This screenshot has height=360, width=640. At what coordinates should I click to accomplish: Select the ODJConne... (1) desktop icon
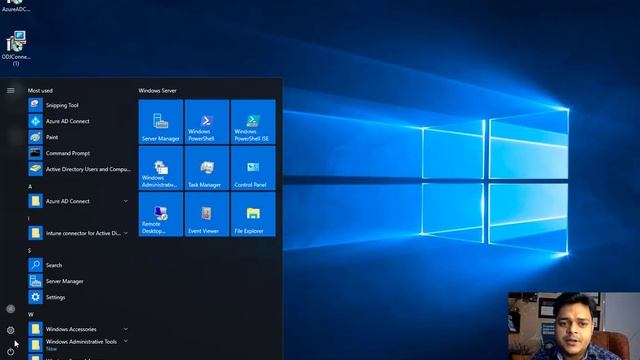(16, 49)
